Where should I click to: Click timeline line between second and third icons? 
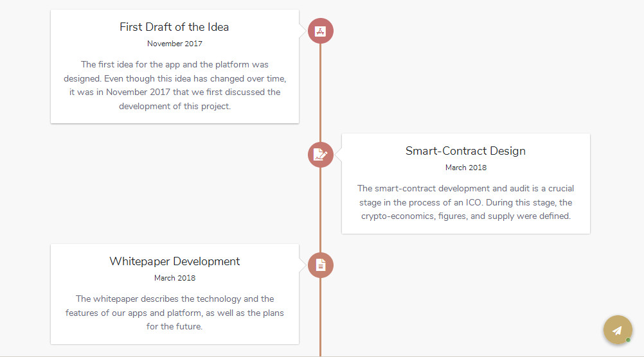[x=321, y=210]
